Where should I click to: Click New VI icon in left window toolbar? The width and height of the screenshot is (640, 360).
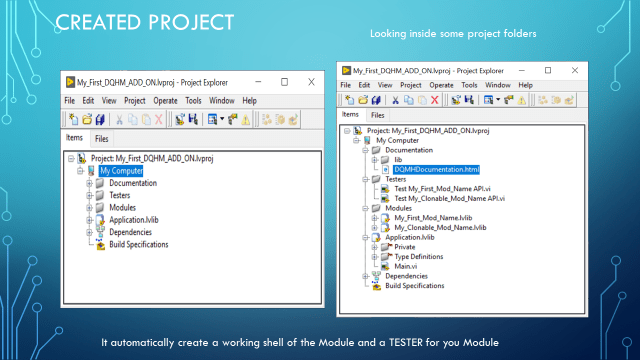tap(73, 119)
